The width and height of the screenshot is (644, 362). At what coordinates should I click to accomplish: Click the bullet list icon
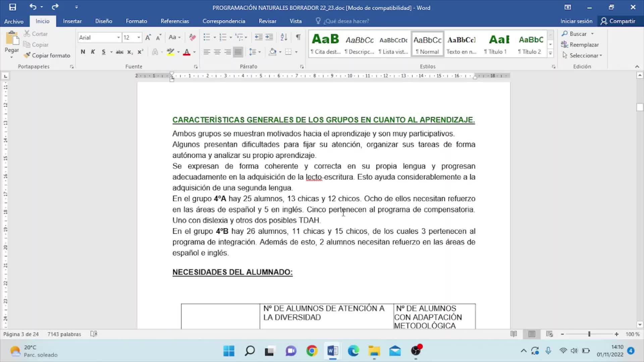(207, 37)
